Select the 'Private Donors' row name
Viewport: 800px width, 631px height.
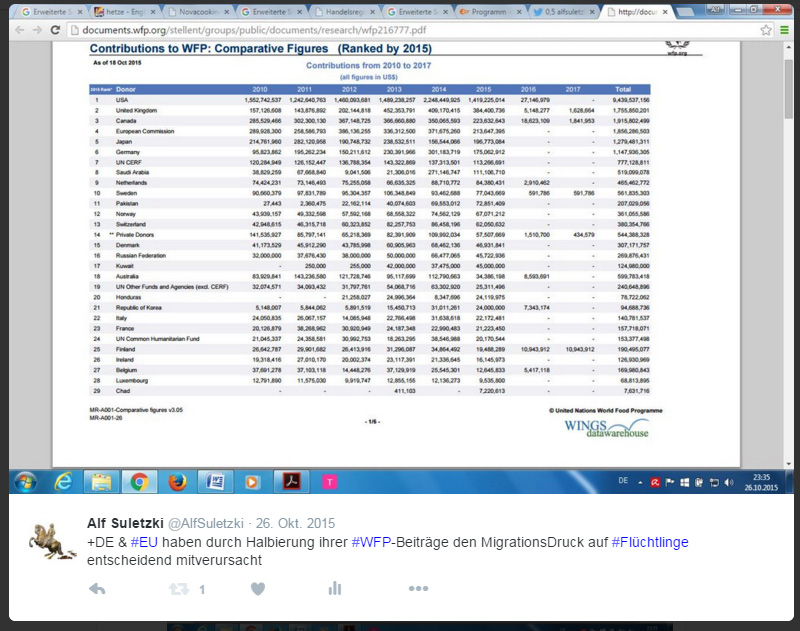tap(135, 235)
